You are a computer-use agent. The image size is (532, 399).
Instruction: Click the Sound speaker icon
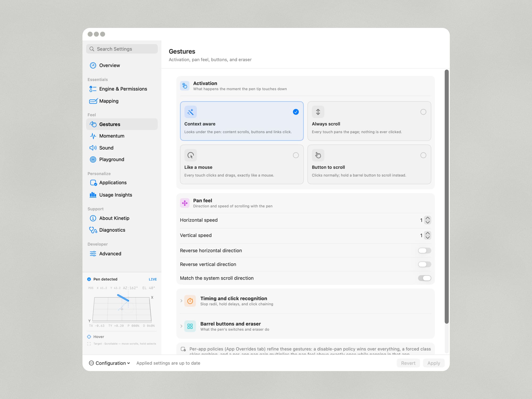(93, 148)
